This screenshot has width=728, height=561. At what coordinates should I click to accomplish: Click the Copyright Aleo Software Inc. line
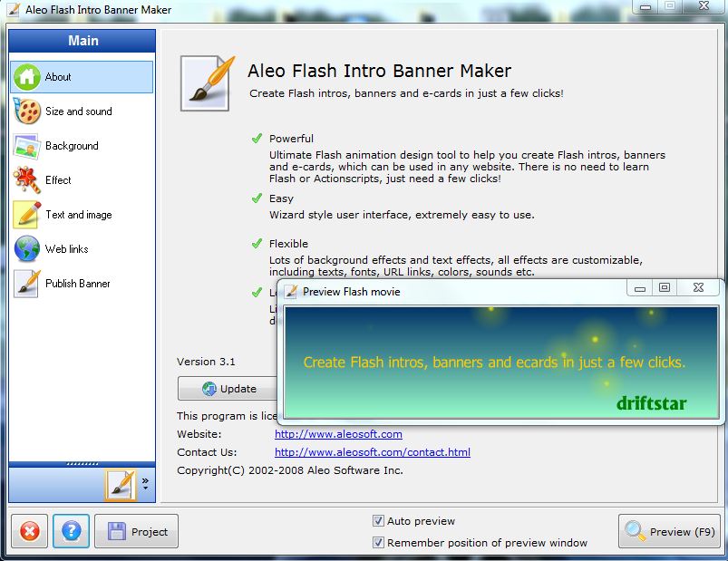pyautogui.click(x=290, y=470)
